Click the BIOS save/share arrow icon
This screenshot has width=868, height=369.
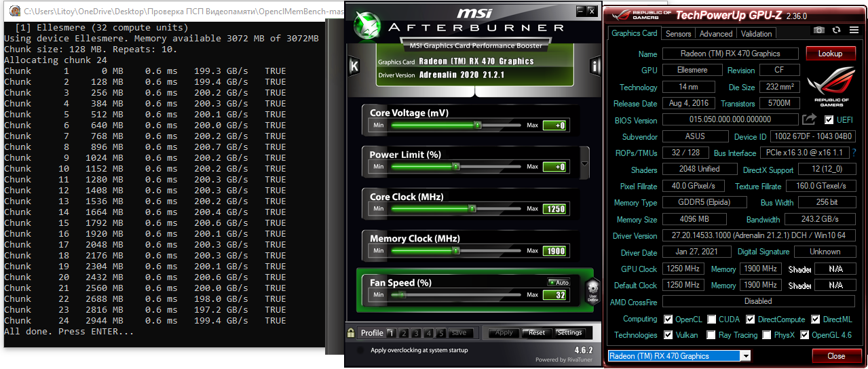(809, 119)
